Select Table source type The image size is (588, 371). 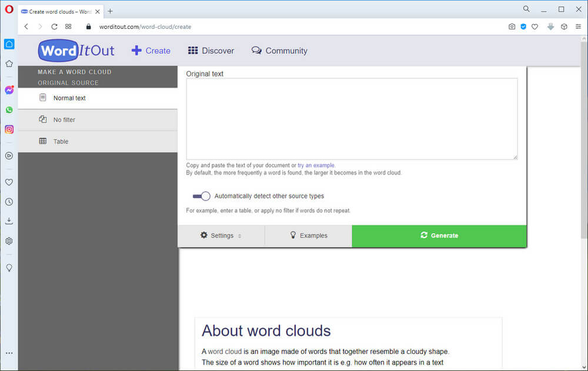point(98,142)
